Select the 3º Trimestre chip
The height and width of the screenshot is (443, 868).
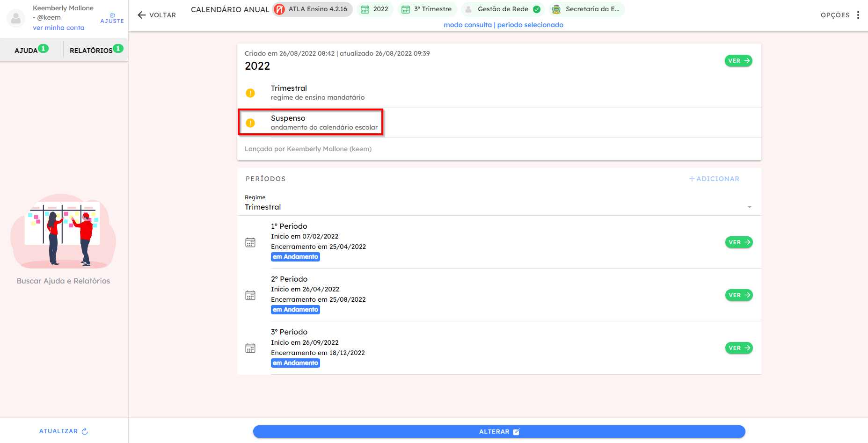pos(427,9)
